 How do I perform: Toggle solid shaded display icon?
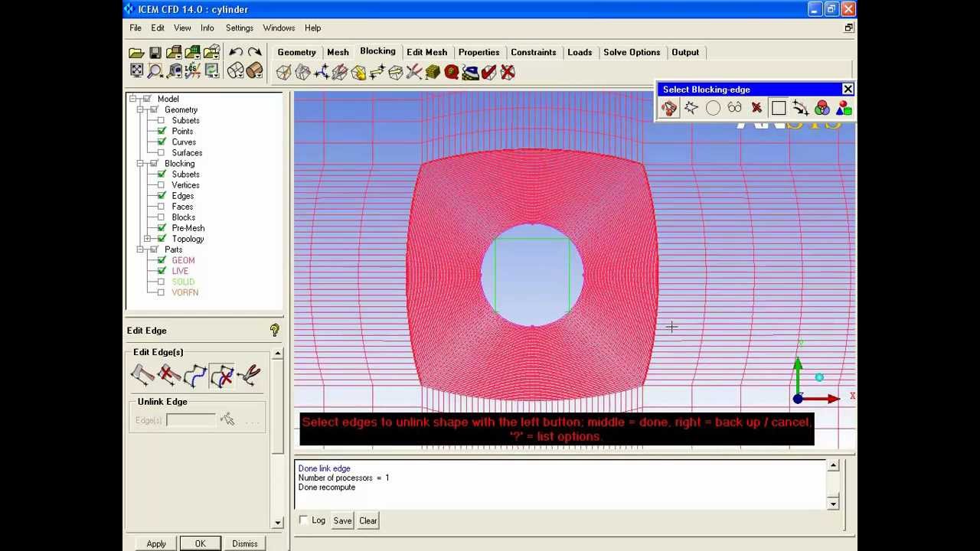(255, 71)
